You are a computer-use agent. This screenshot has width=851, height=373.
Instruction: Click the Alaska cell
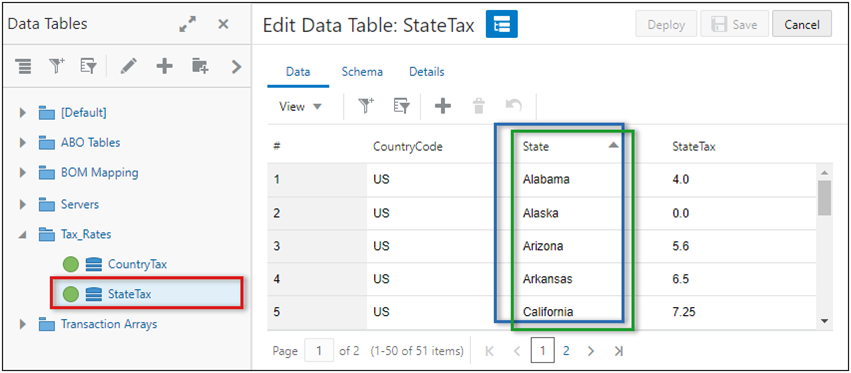click(x=540, y=213)
